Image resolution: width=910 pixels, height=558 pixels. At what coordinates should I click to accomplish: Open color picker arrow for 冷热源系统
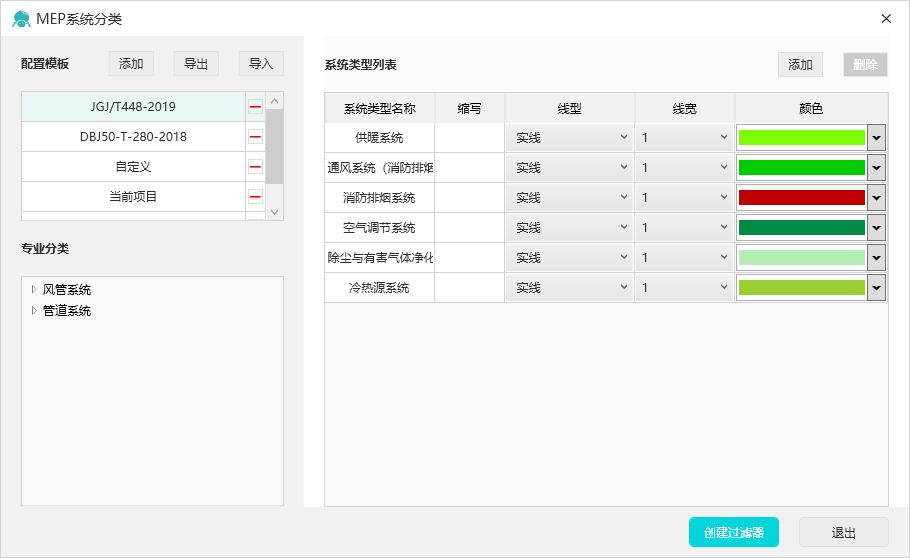tap(876, 287)
